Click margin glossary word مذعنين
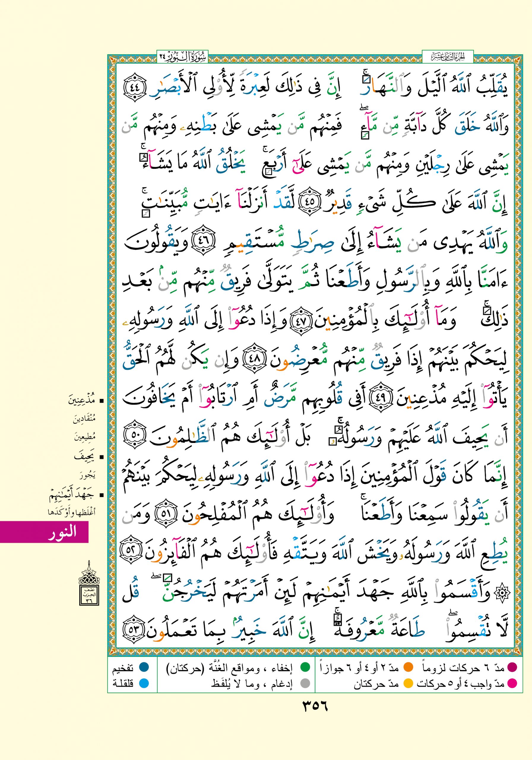 click(x=81, y=401)
